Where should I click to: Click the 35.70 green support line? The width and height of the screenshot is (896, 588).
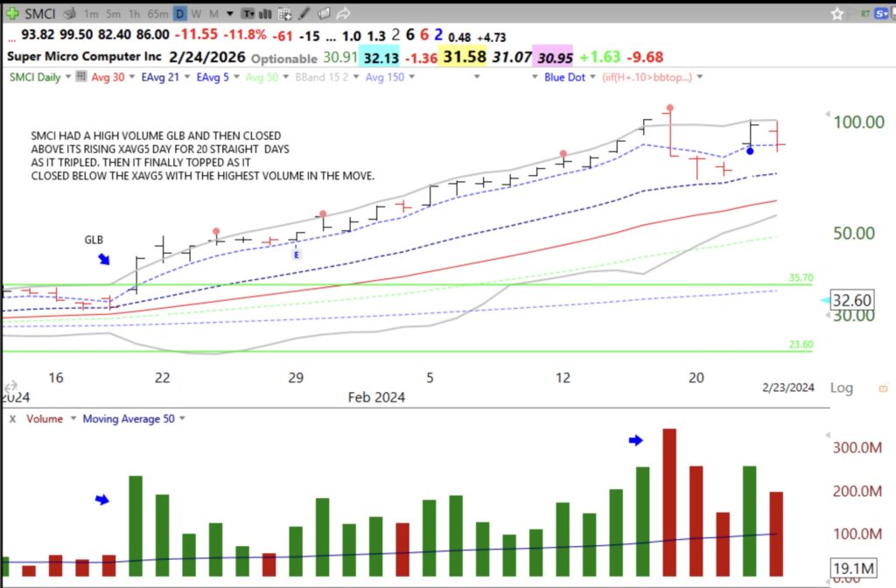[x=437, y=283]
